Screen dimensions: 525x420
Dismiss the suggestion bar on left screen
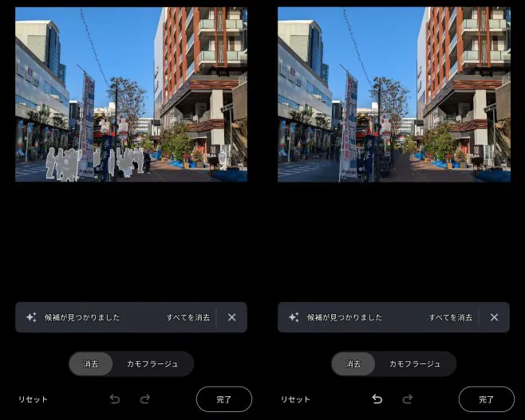click(231, 317)
